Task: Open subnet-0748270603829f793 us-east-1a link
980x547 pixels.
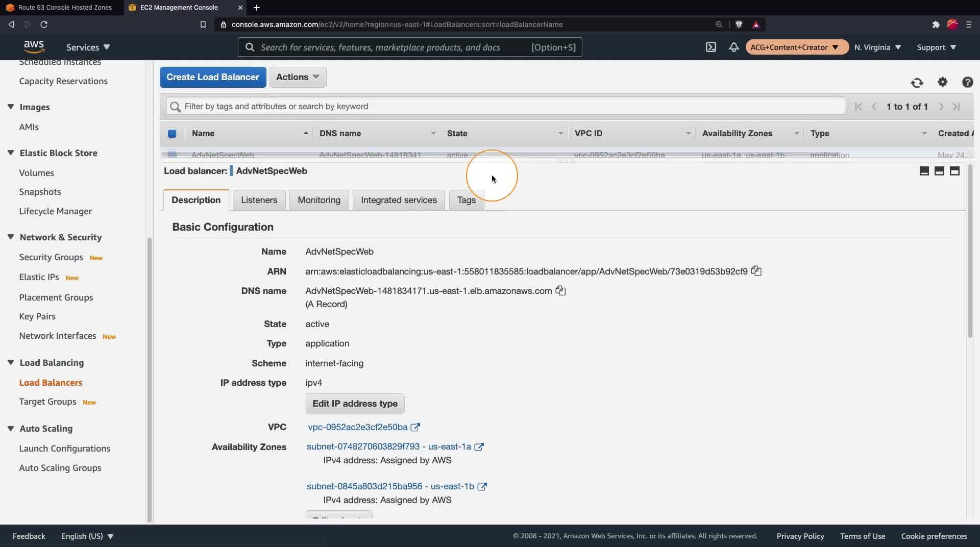Action: (x=389, y=446)
